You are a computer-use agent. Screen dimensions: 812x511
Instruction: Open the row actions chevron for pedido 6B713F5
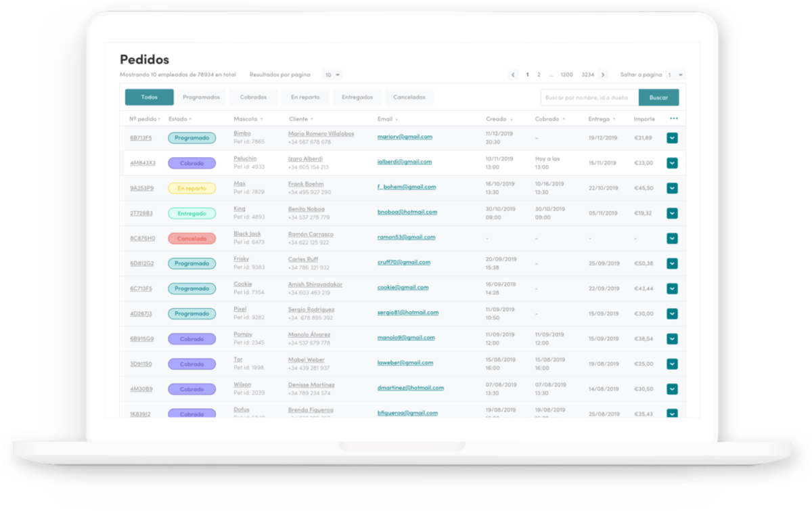pyautogui.click(x=672, y=137)
